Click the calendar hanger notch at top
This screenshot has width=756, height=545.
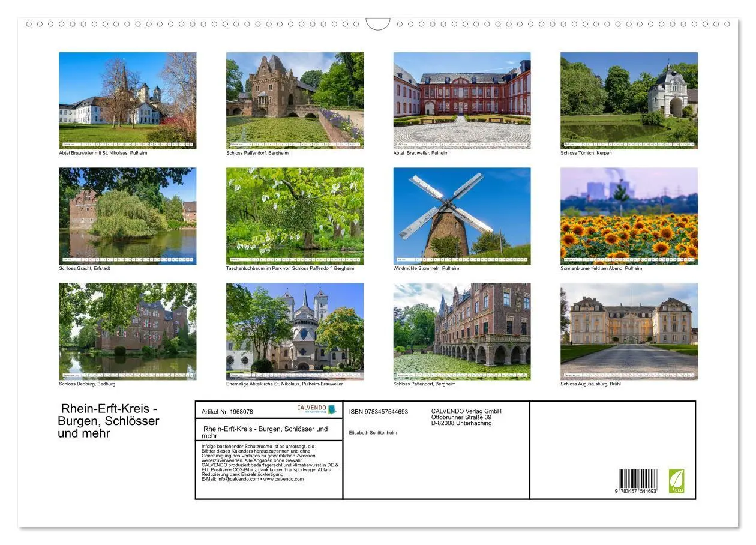click(x=378, y=24)
